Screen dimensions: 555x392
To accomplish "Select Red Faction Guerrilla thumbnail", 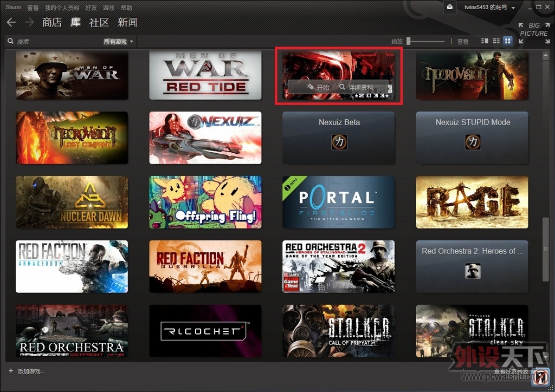I will (x=205, y=266).
